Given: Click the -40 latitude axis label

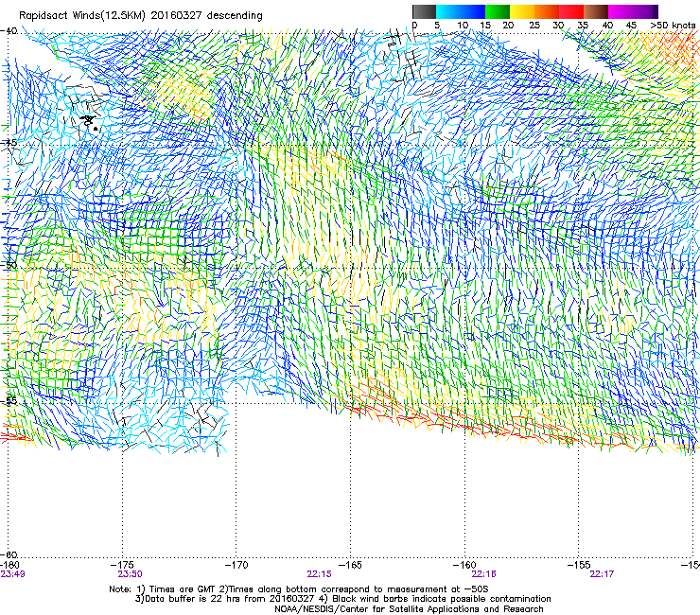Looking at the screenshot, I should pyautogui.click(x=9, y=31).
